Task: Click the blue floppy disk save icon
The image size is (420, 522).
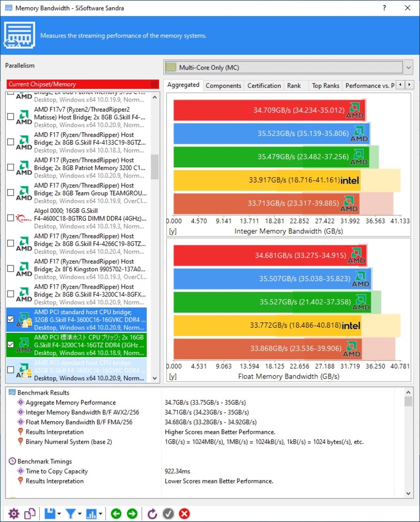Action: point(50,514)
